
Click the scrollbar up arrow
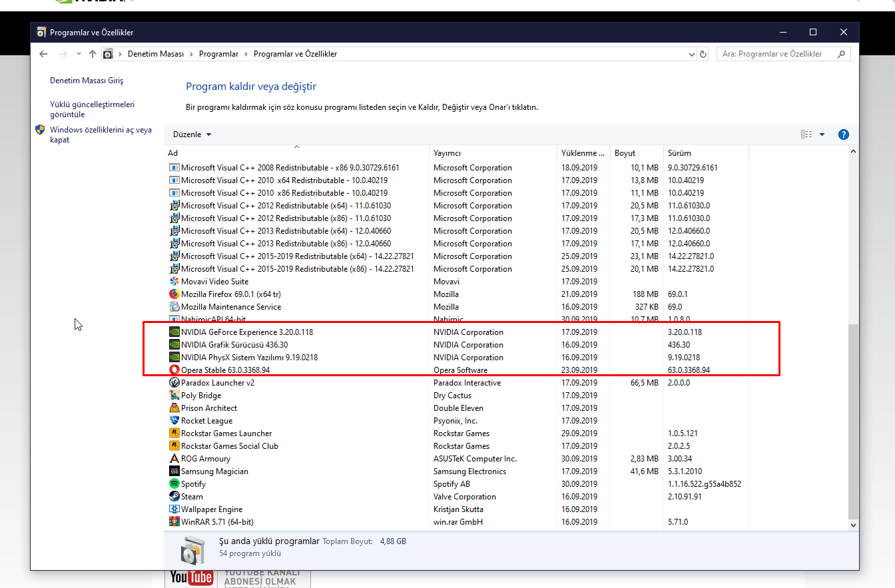pyautogui.click(x=854, y=152)
